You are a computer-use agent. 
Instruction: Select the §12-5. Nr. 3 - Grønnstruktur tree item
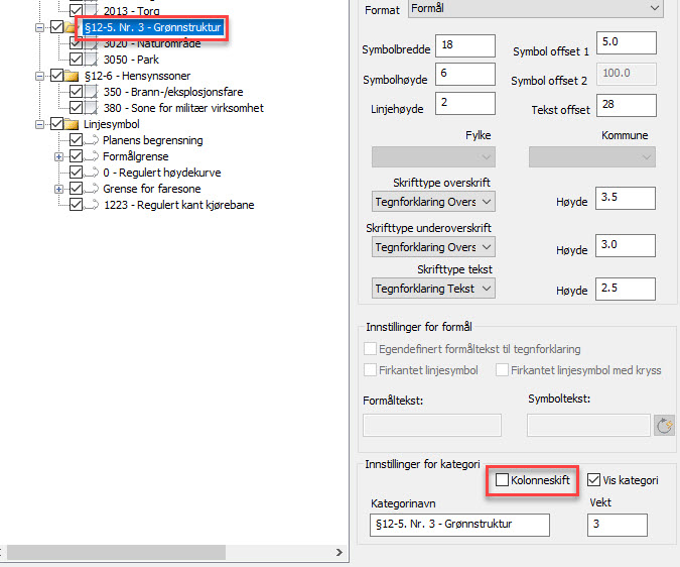pos(152,27)
